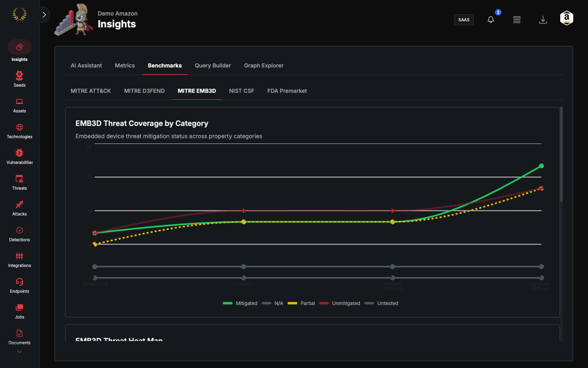
Task: Click the panel's vertical scrollbar
Action: (x=561, y=154)
